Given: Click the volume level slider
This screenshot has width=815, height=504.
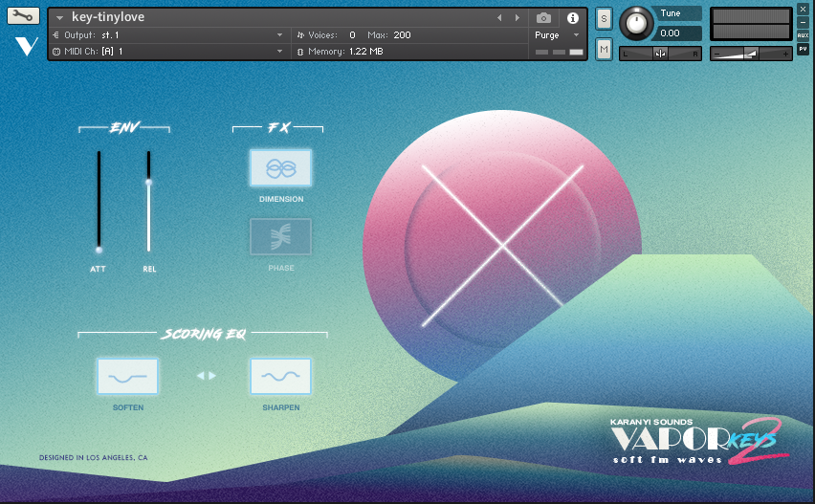Looking at the screenshot, I should pyautogui.click(x=751, y=54).
